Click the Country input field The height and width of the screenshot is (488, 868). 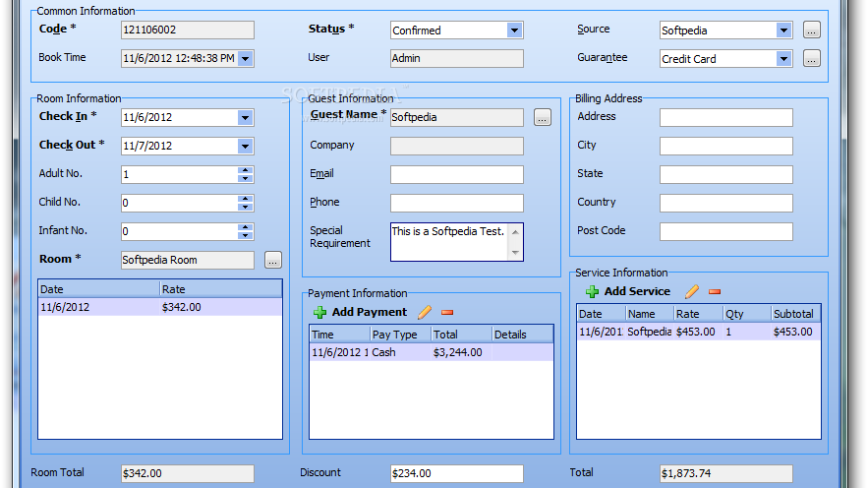coord(725,204)
